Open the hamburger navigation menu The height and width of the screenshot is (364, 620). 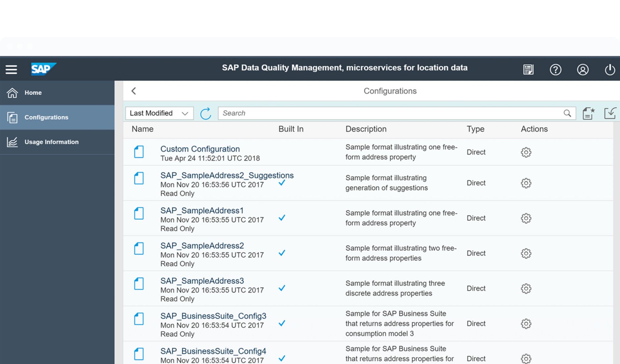pyautogui.click(x=11, y=69)
